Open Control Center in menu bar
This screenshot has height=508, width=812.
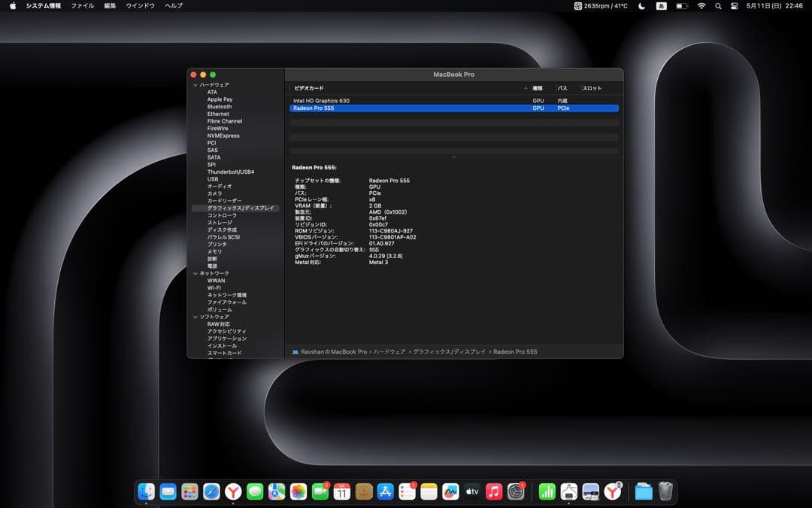(x=735, y=6)
